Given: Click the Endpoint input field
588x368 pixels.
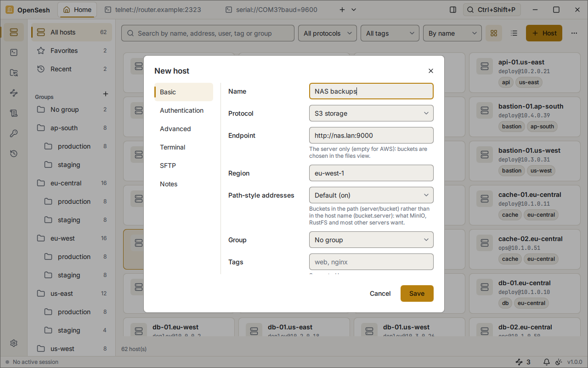Looking at the screenshot, I should click(x=371, y=135).
